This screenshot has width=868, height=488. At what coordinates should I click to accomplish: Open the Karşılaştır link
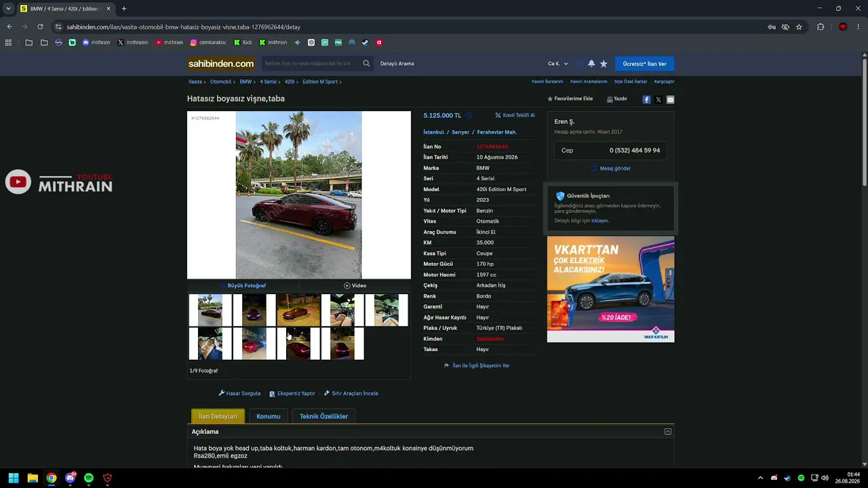664,81
